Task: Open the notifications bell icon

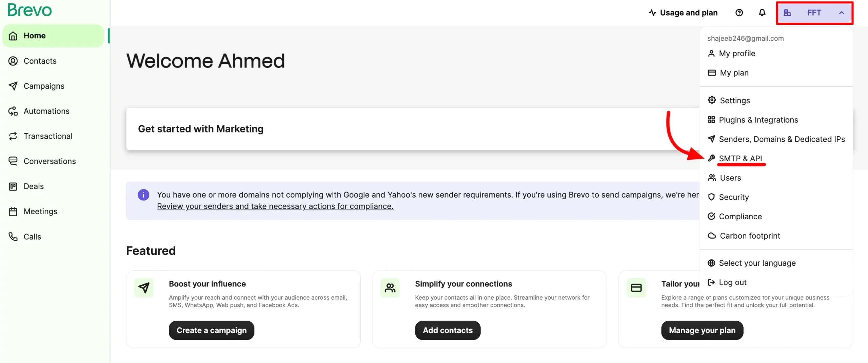Action: pos(762,13)
